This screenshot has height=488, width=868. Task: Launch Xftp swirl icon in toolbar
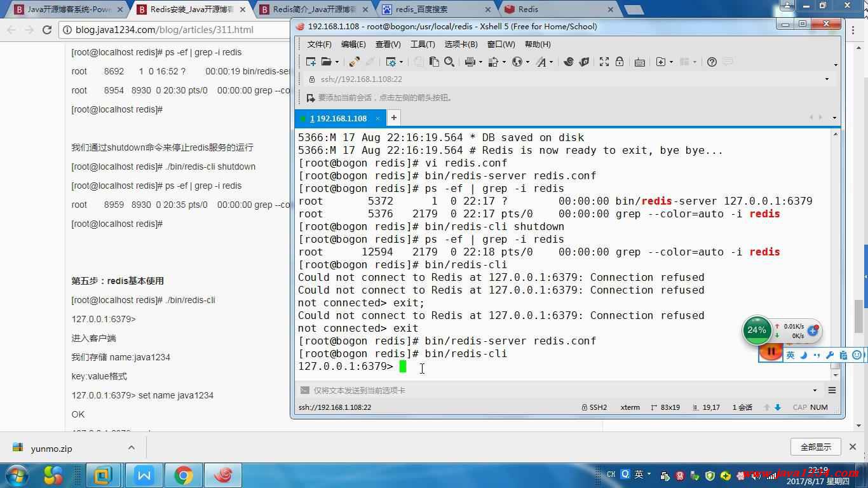[x=569, y=62]
